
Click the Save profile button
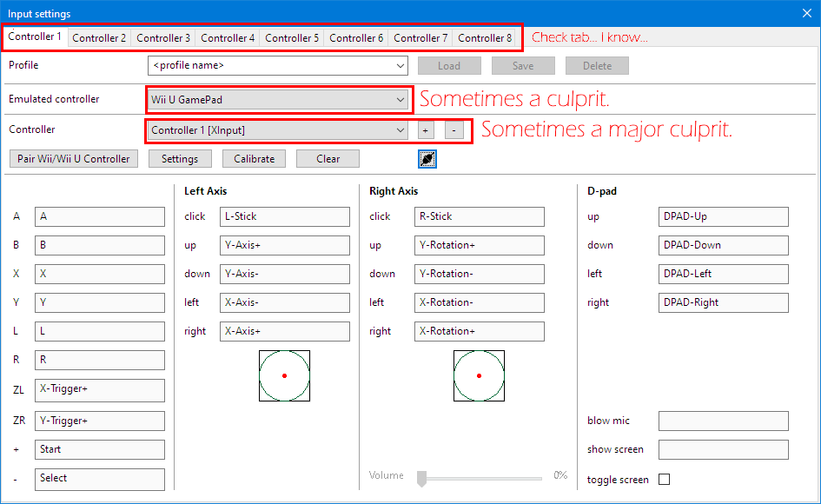pos(523,66)
